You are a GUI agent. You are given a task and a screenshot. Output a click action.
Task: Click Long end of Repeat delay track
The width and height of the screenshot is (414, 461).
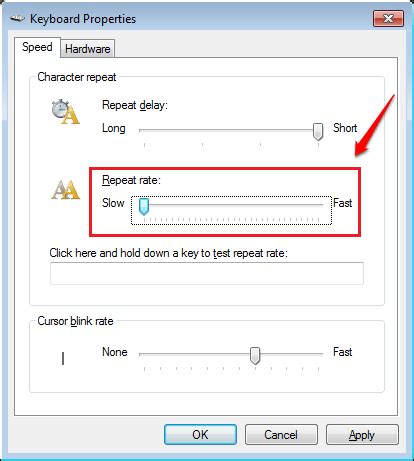point(141,130)
